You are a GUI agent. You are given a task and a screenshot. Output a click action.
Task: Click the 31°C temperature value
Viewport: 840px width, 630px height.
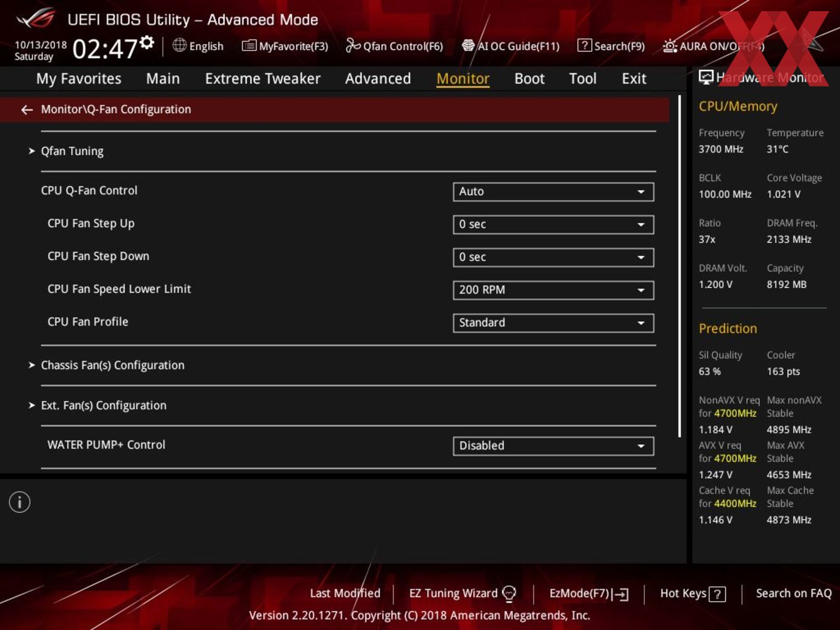pos(778,149)
